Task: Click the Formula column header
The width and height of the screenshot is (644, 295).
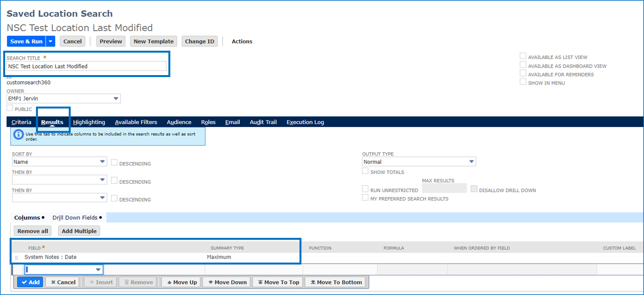Action: click(x=394, y=248)
